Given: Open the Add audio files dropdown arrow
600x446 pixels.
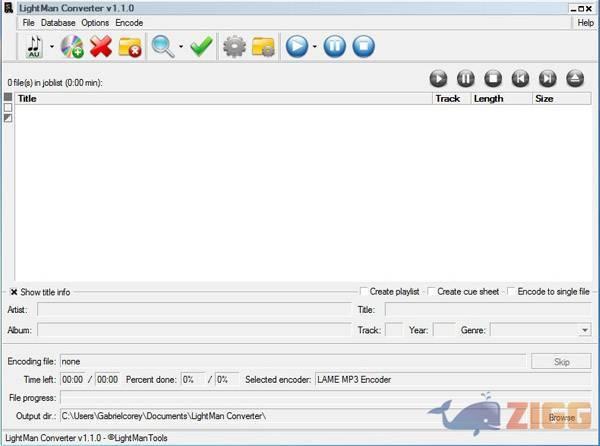Looking at the screenshot, I should [x=52, y=46].
